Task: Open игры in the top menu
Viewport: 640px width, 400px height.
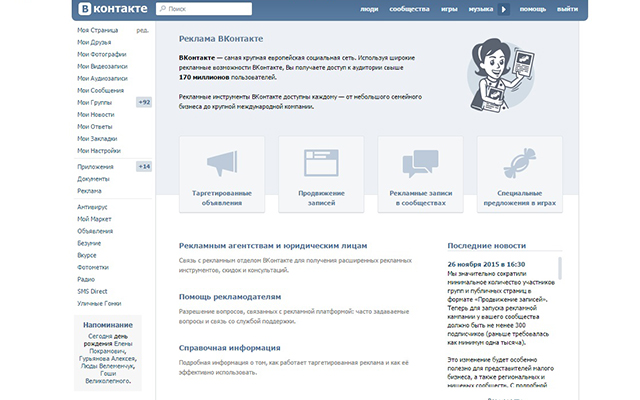Action: pos(449,9)
